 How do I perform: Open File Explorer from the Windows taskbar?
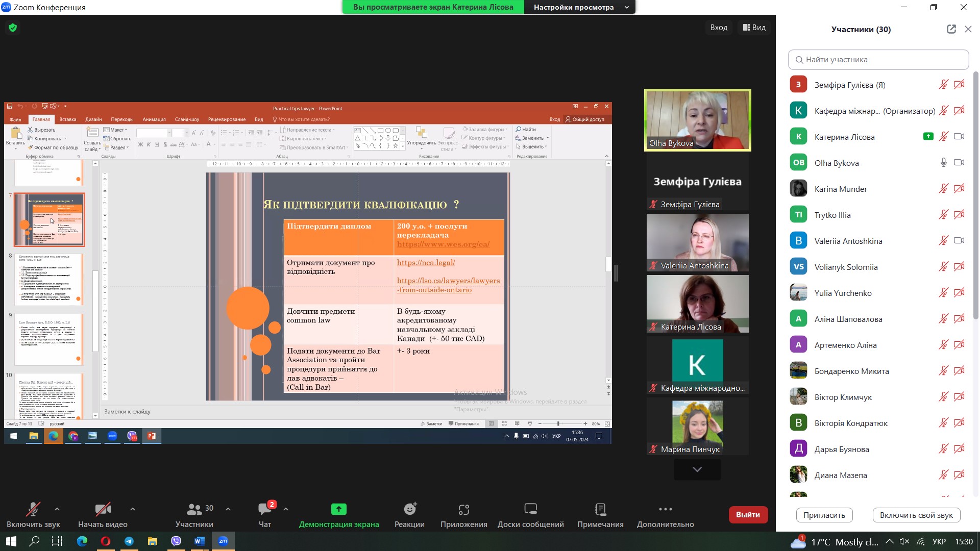click(153, 541)
